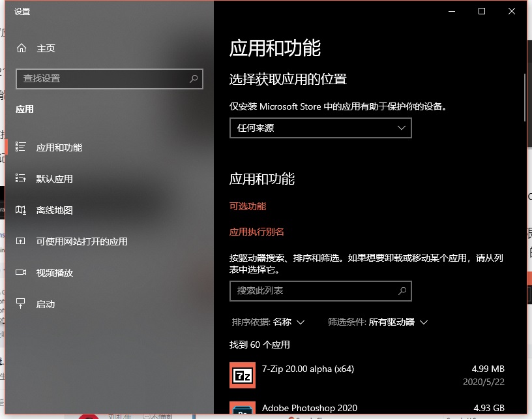This screenshot has height=419, width=532.
Task: Open the 可选功能 link
Action: coord(248,206)
